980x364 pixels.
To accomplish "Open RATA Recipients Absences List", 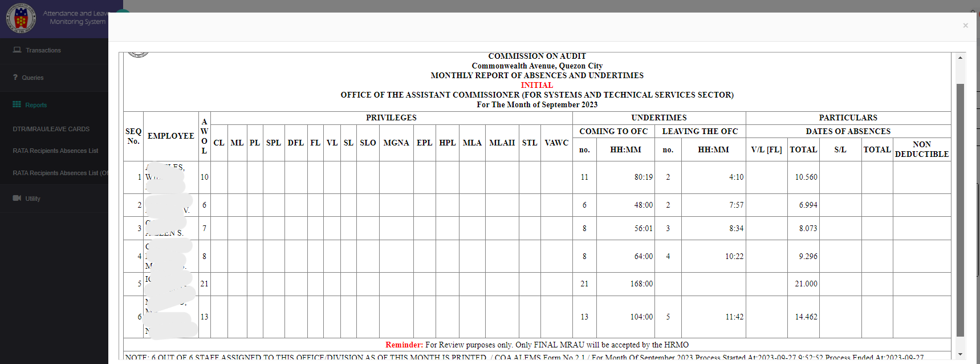I will 55,151.
